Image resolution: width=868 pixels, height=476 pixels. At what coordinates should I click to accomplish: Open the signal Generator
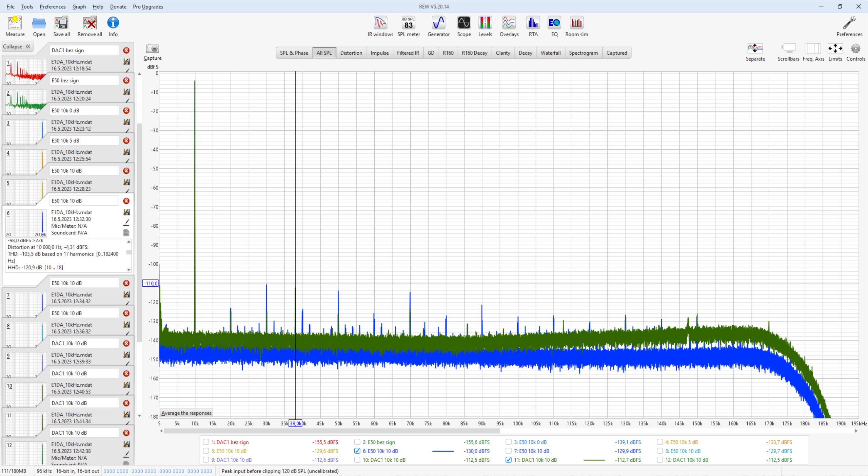click(438, 26)
